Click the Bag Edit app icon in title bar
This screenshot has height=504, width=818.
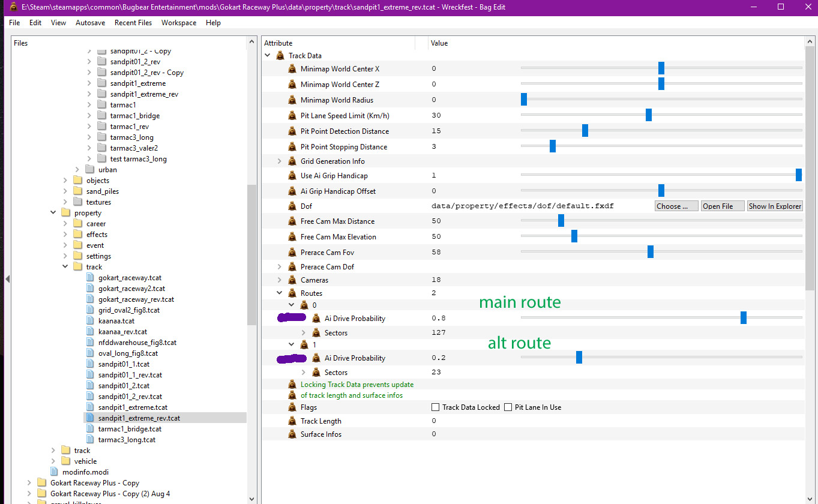13,7
